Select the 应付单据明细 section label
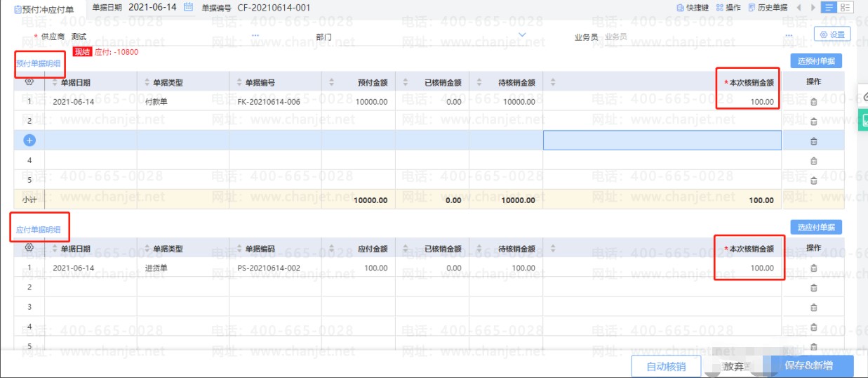Screen dimensions: 868x378 (x=39, y=230)
